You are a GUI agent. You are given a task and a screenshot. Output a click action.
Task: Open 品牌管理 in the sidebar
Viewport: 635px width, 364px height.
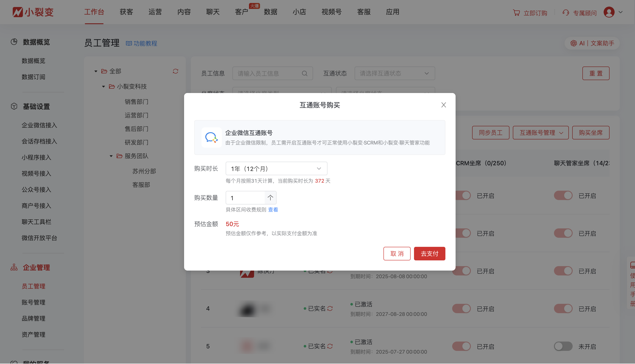coord(33,318)
